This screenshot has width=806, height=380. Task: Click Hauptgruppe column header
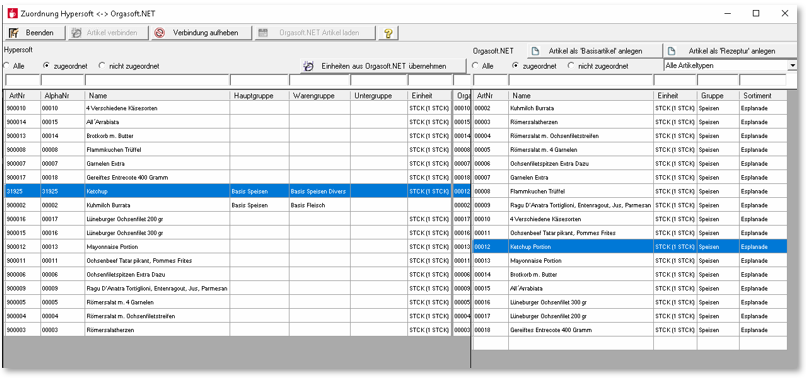pos(259,96)
